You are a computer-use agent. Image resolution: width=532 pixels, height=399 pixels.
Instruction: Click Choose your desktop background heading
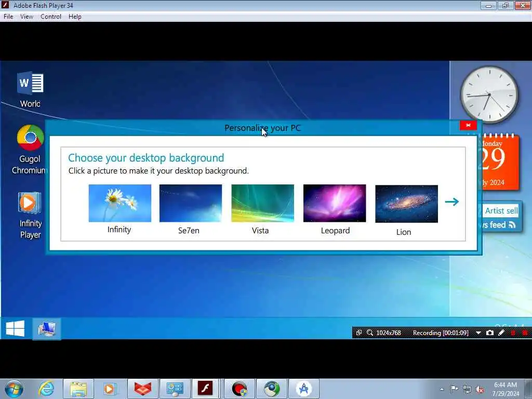146,158
